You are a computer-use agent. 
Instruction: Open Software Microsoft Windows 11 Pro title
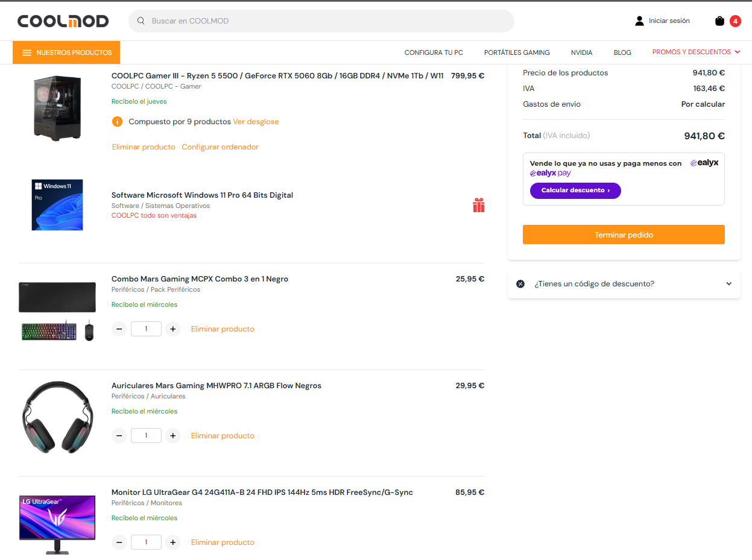point(202,195)
